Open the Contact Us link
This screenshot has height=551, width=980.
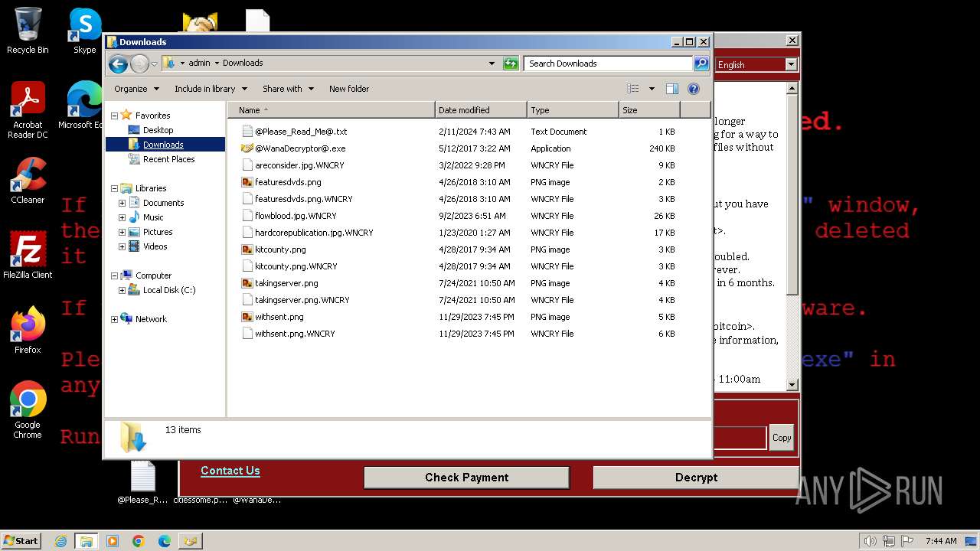click(230, 471)
